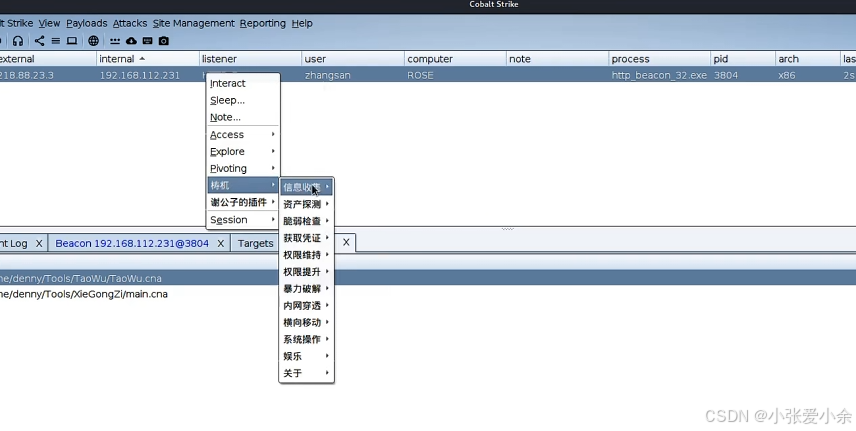Sort by the listener column header
Image resolution: width=856 pixels, height=431 pixels.
[x=251, y=59]
